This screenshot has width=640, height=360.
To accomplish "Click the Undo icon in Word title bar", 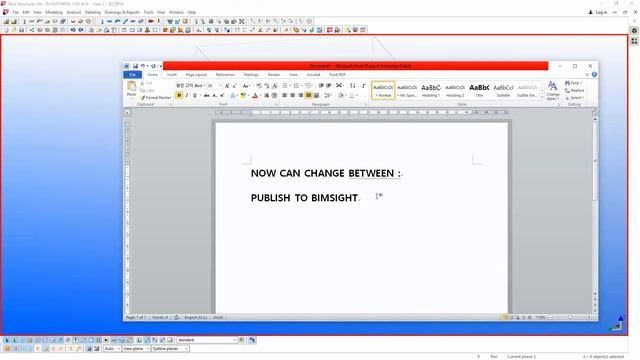I will point(143,66).
